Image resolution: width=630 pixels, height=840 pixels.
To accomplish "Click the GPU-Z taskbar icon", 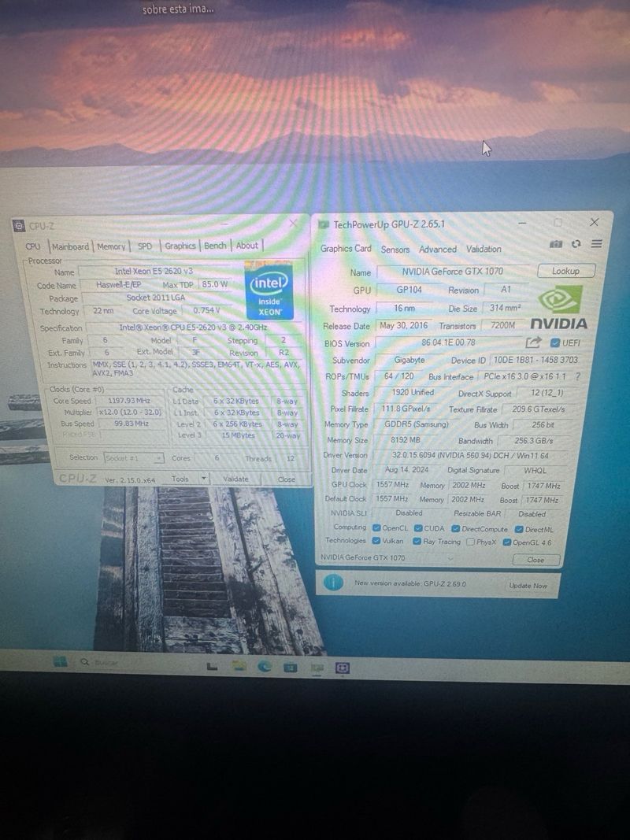I will [x=317, y=668].
